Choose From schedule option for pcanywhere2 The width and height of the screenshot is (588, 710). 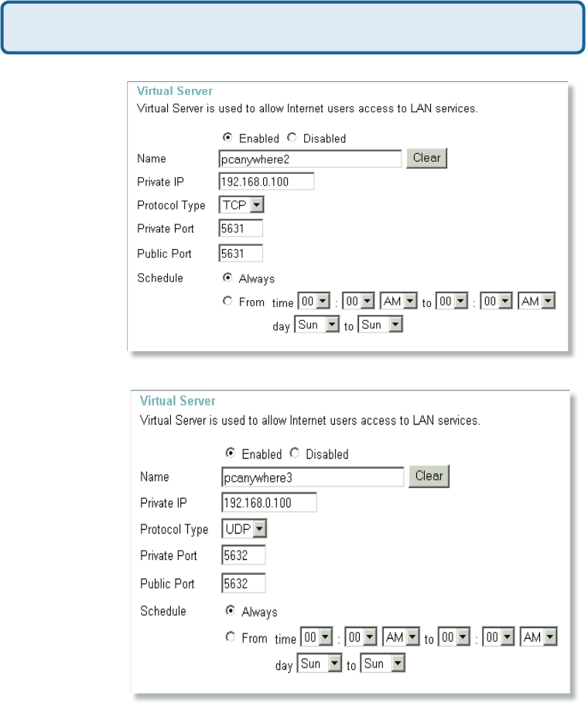[x=227, y=302]
